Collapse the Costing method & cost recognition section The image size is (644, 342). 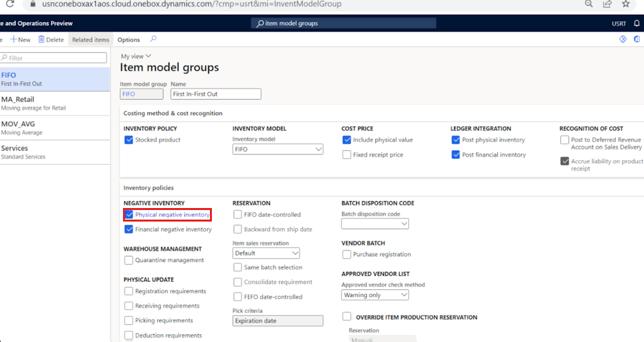coord(173,113)
